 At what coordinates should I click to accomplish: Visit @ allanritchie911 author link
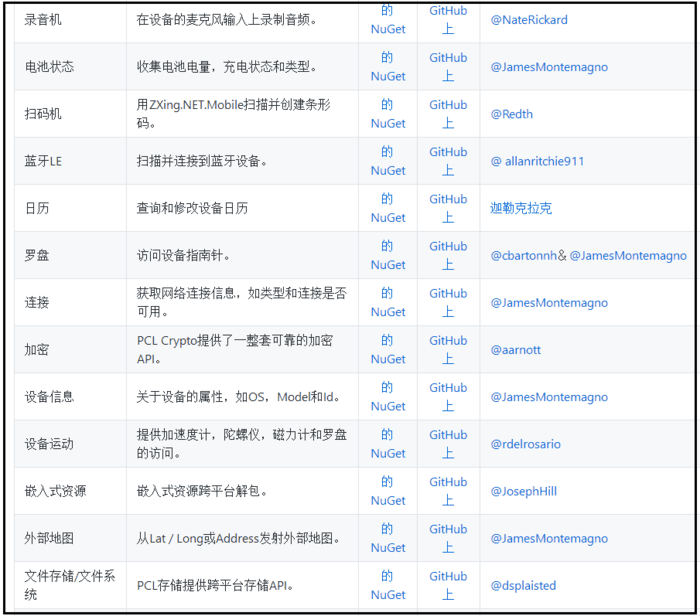tap(537, 162)
